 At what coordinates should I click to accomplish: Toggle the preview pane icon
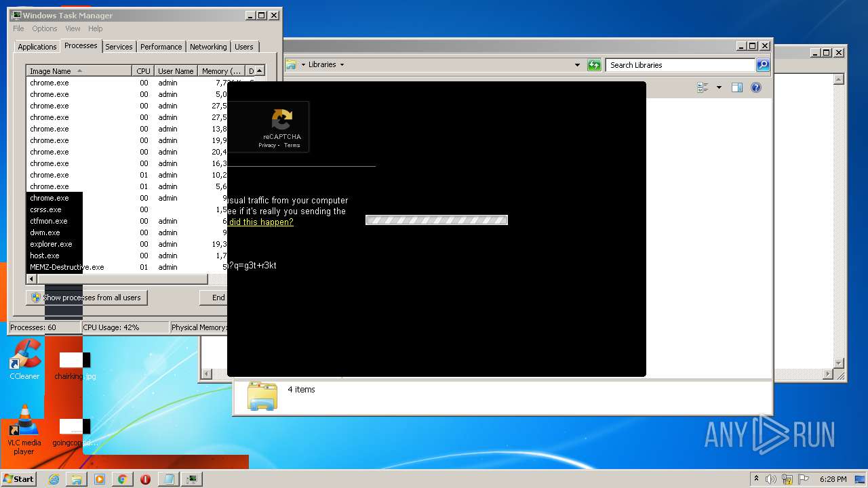(x=737, y=87)
